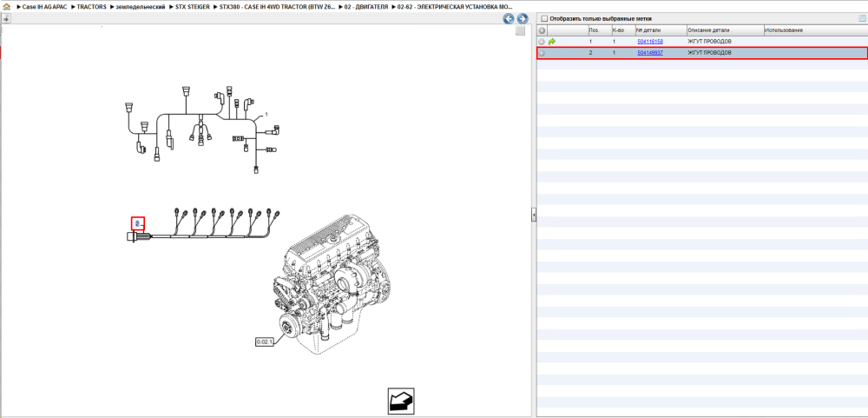Screen dimensions: 868x418
Task: Sort by 'Описание детали' column header
Action: [x=725, y=30]
